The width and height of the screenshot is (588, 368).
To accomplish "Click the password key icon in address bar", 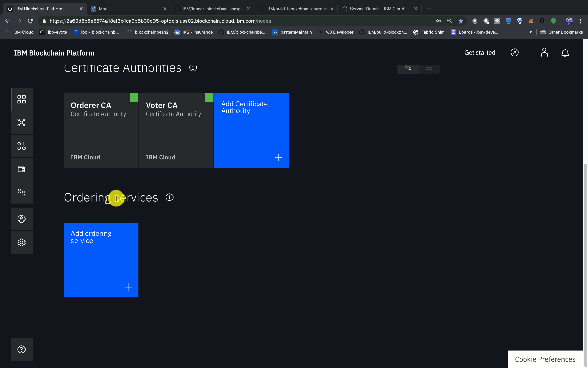I will (438, 21).
